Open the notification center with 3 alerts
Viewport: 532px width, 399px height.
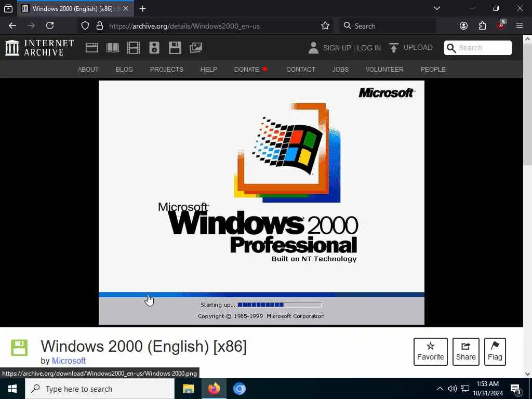(516, 389)
